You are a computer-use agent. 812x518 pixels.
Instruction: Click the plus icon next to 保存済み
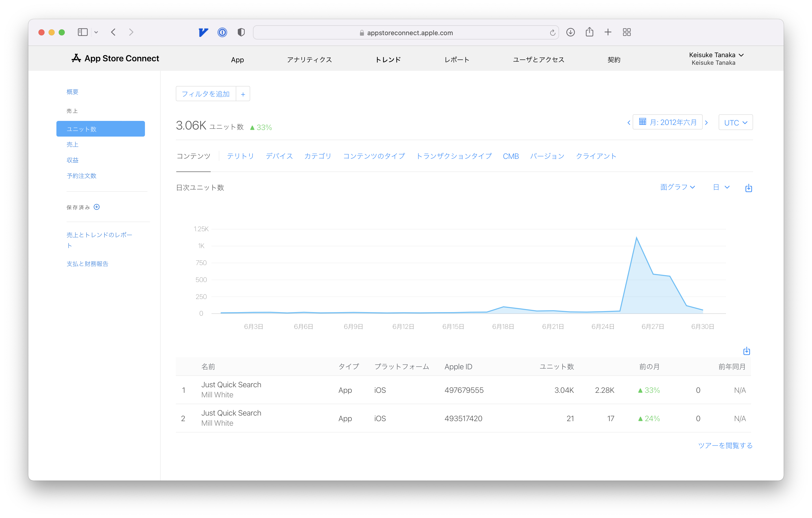[97, 207]
